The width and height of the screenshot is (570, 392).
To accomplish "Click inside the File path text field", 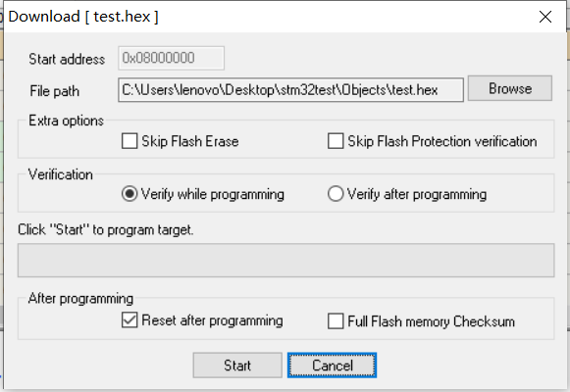I will click(290, 89).
